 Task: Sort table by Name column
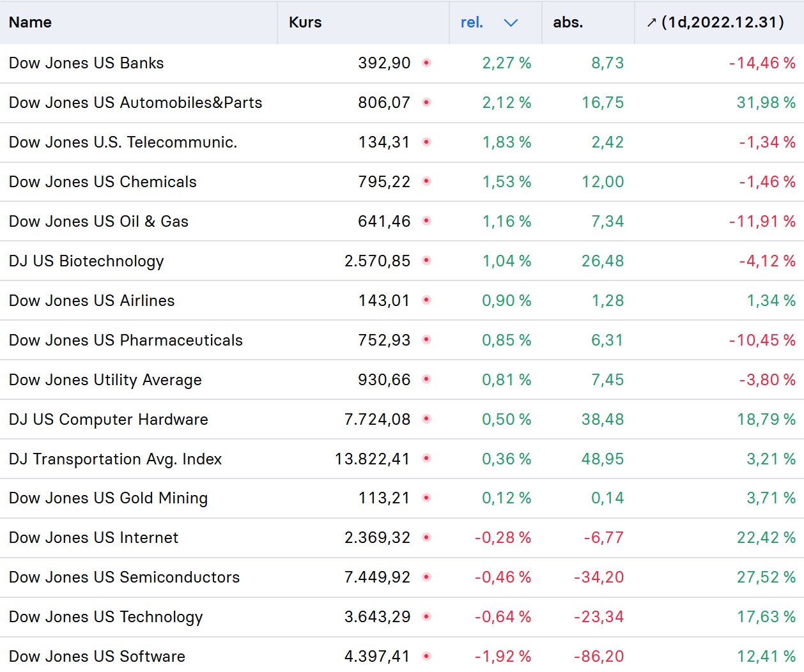coord(30,22)
